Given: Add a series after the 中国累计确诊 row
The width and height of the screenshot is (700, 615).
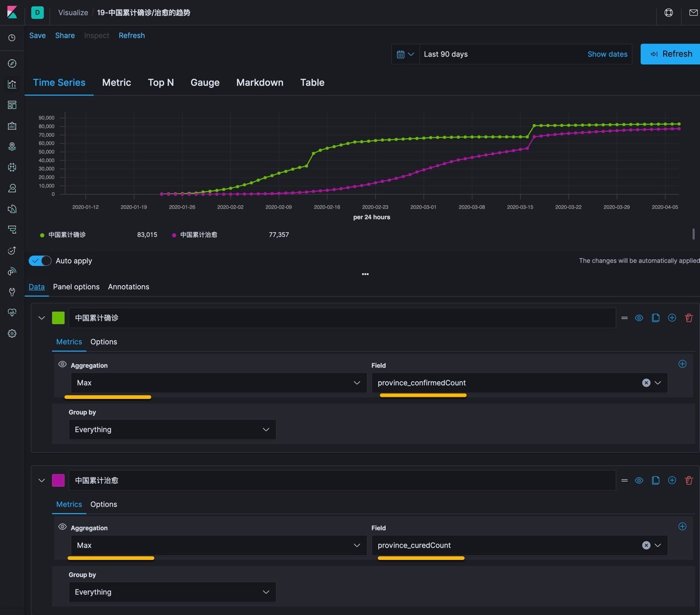Looking at the screenshot, I should click(672, 318).
